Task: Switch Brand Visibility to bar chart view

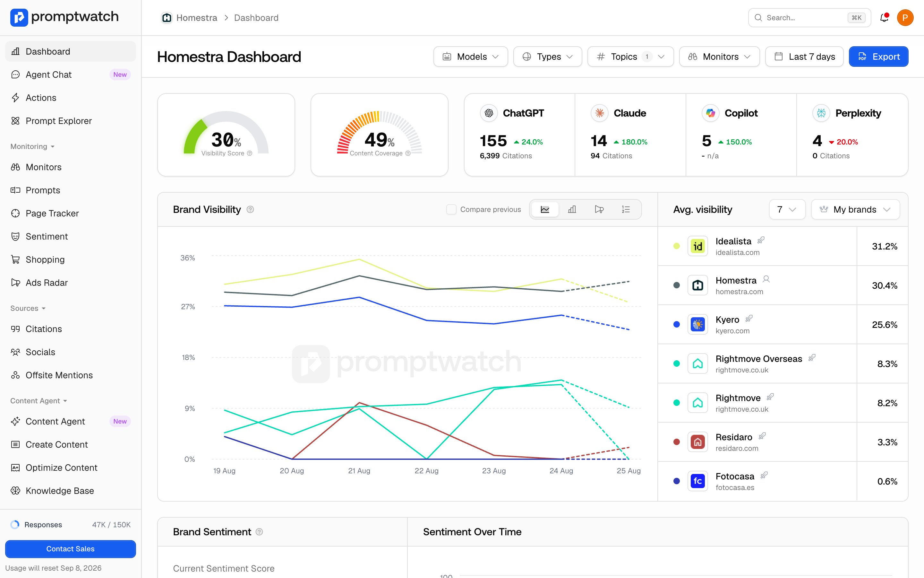Action: (x=572, y=209)
